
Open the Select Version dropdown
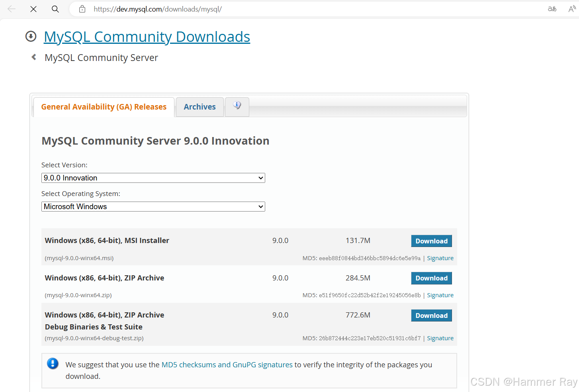pyautogui.click(x=153, y=178)
